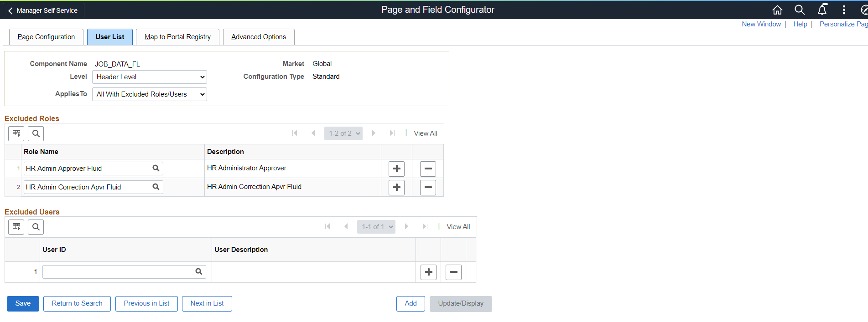
Task: Click the Excluded Roles Description column header
Action: click(225, 152)
